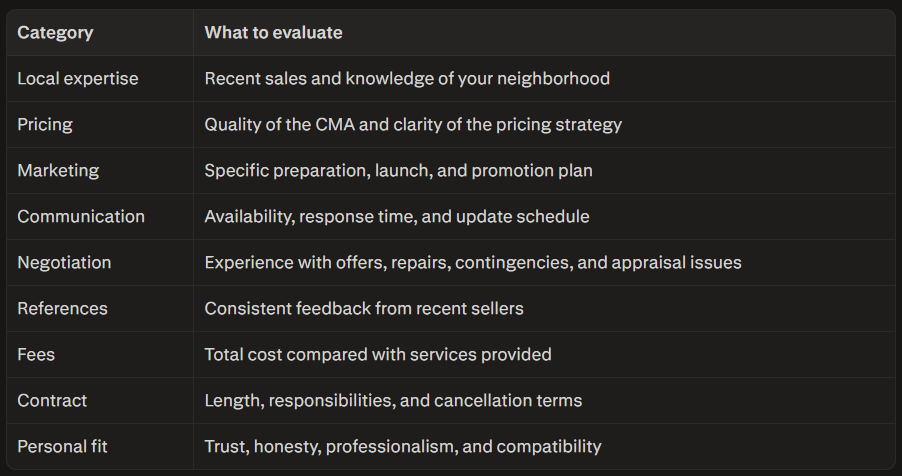Click consistent feedback from recent sellers text
The image size is (902, 476).
tap(364, 309)
